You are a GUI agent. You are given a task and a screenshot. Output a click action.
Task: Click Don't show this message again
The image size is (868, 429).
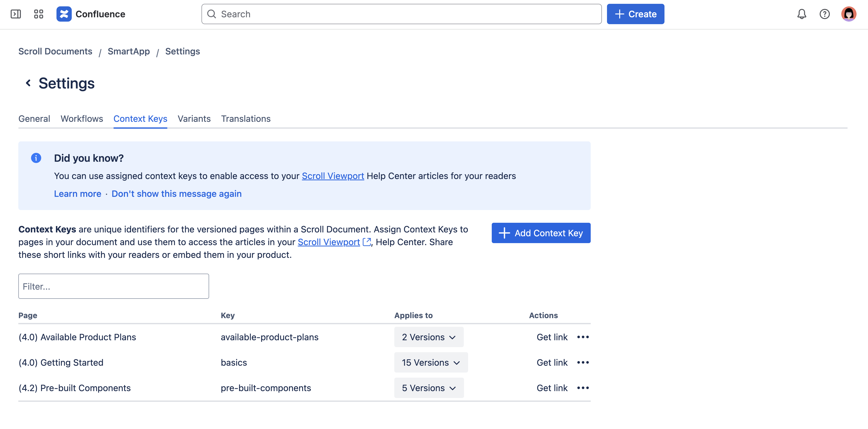(x=177, y=194)
